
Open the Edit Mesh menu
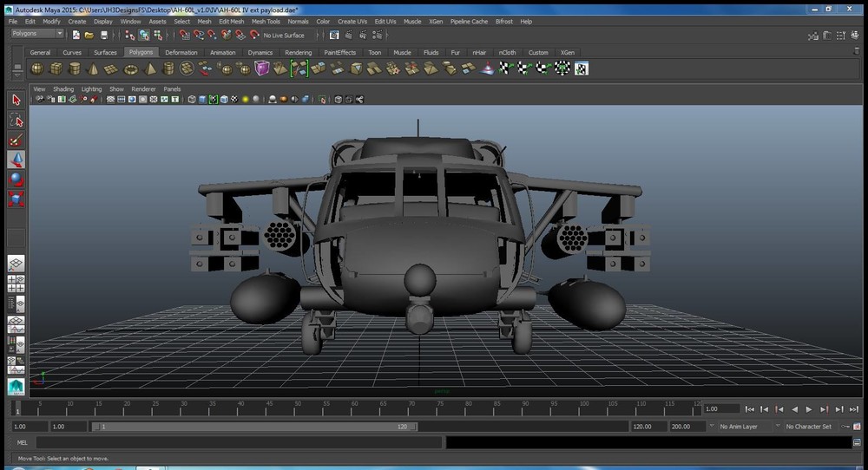click(231, 21)
